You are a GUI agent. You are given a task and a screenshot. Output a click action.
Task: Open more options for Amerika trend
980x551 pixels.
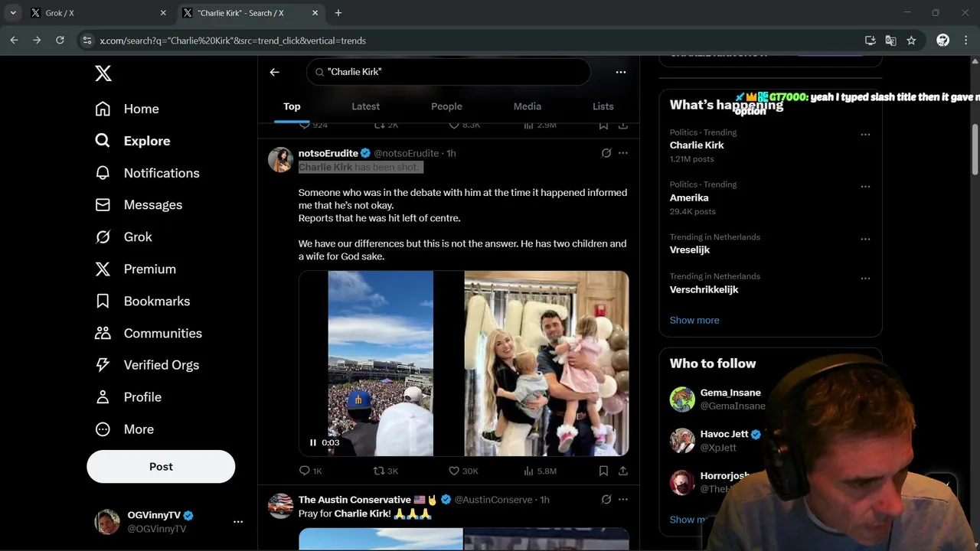865,186
